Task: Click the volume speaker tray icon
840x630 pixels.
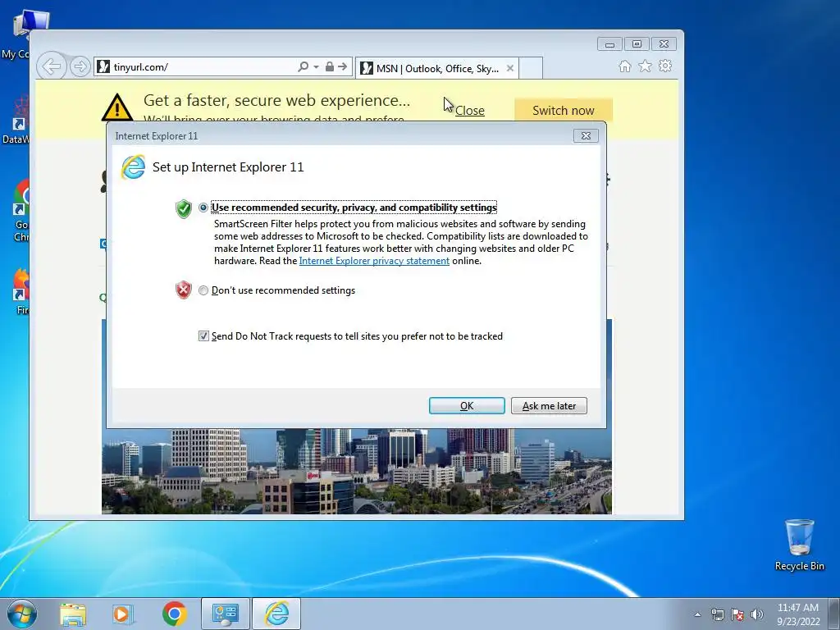Action: (x=757, y=614)
